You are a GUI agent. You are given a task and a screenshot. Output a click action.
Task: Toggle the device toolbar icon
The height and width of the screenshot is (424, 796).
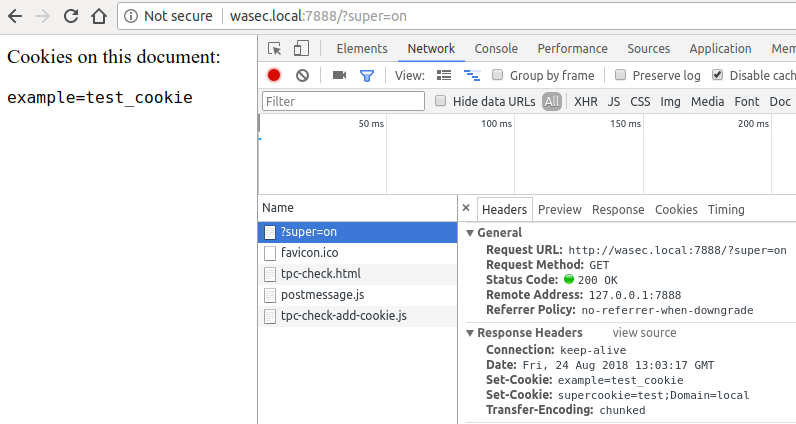301,49
